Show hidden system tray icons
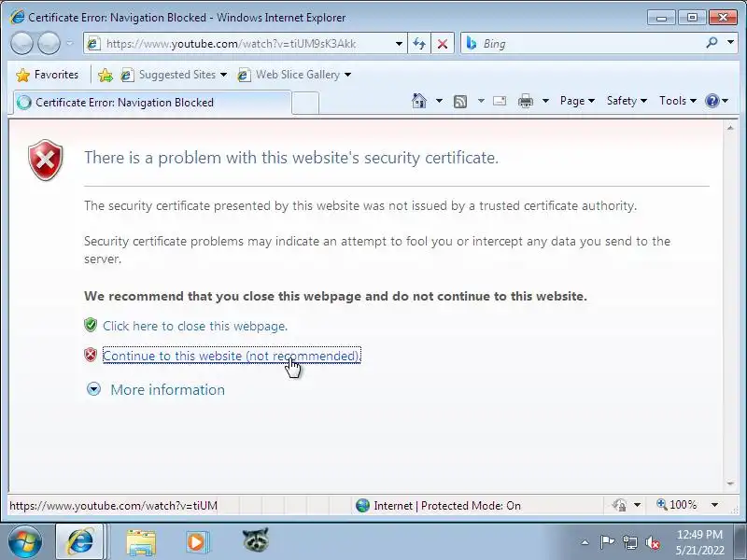This screenshot has width=747, height=560. point(585,542)
